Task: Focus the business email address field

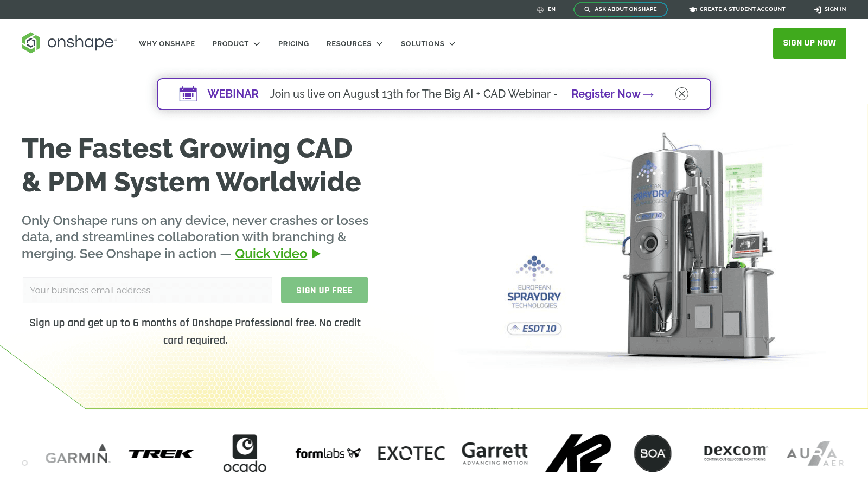Action: click(148, 290)
